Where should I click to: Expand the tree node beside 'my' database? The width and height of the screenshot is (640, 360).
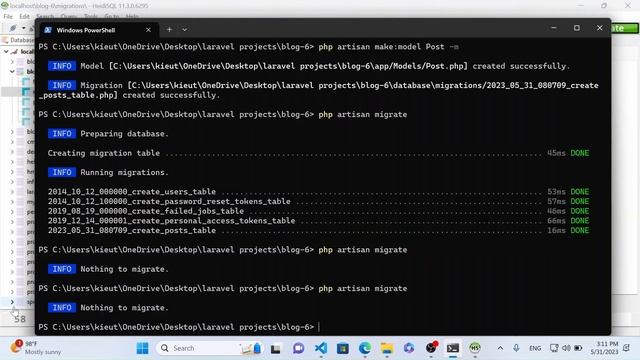pos(12,202)
